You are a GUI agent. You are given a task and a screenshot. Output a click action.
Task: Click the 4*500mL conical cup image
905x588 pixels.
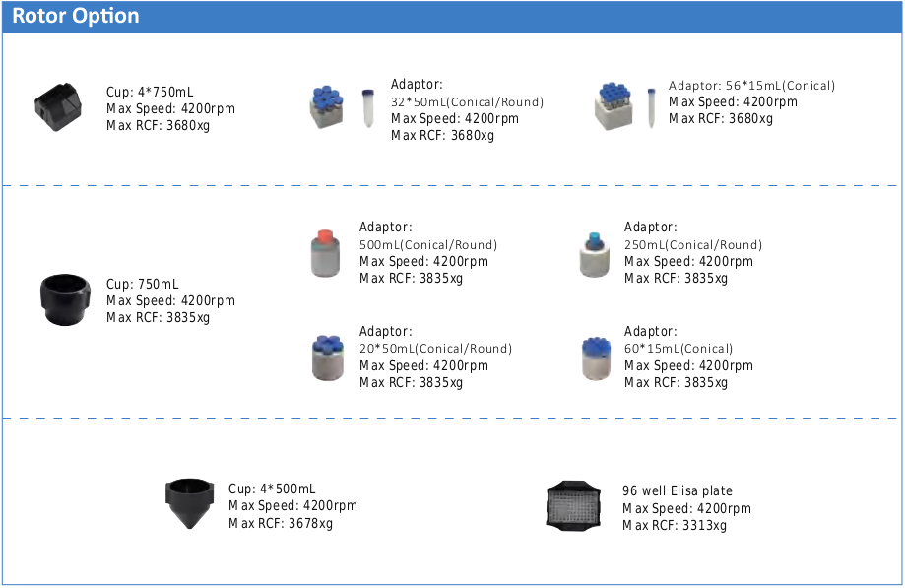tap(190, 503)
